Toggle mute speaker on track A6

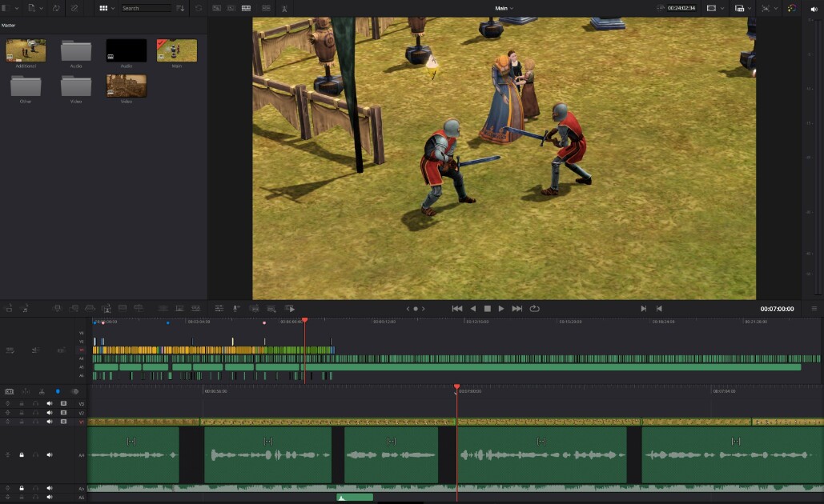[50, 497]
